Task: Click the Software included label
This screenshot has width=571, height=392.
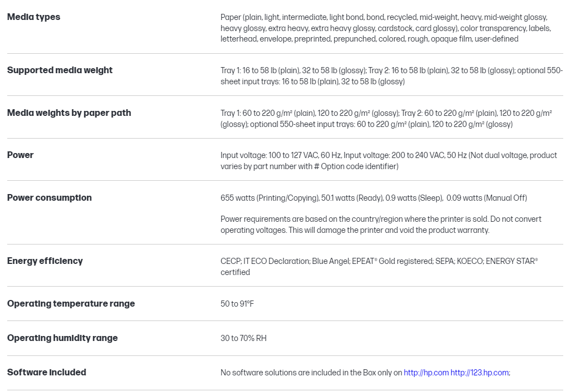Action: pyautogui.click(x=47, y=372)
